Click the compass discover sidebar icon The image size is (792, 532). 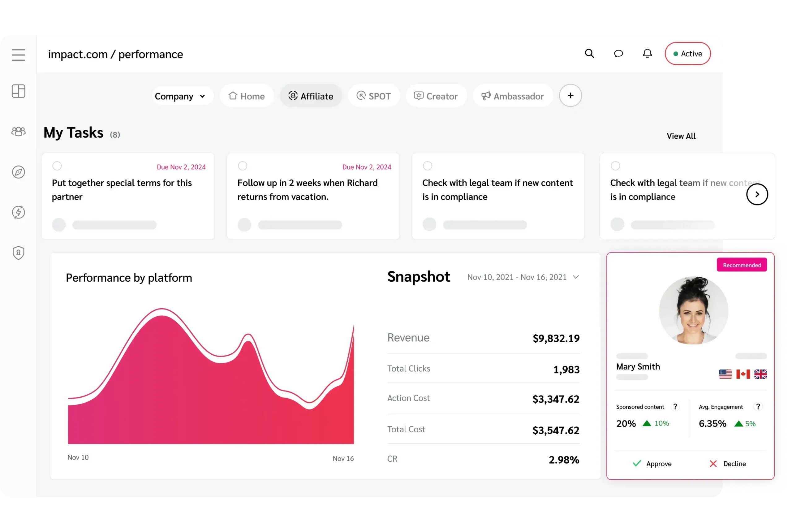pyautogui.click(x=18, y=172)
